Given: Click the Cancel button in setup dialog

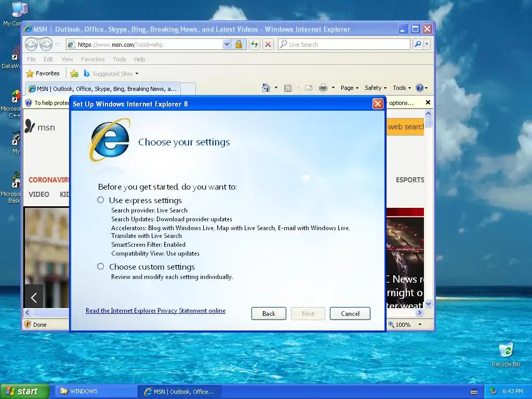Looking at the screenshot, I should pyautogui.click(x=350, y=313).
